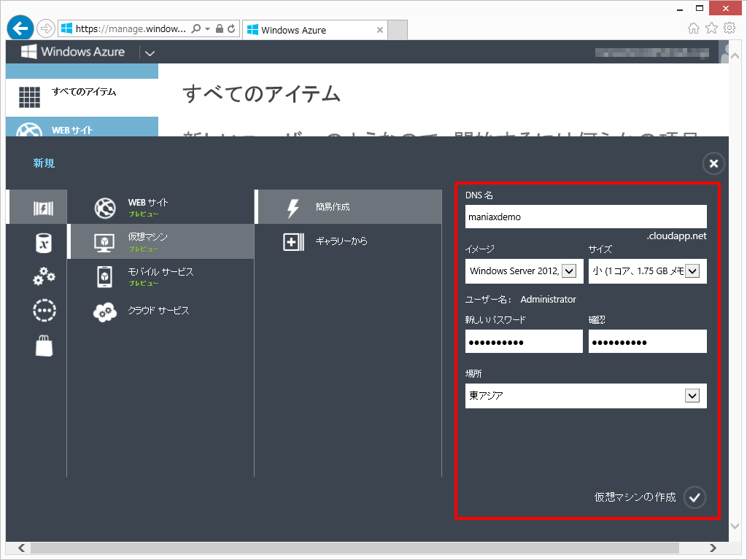747x560 pixels.
Task: Click the search magnifier in address bar
Action: 196,28
